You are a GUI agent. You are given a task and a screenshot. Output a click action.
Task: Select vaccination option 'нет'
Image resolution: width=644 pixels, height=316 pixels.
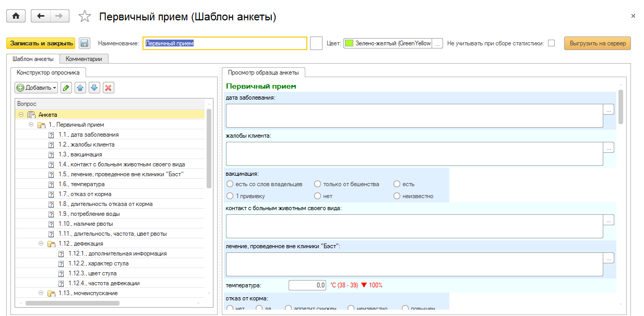point(317,196)
